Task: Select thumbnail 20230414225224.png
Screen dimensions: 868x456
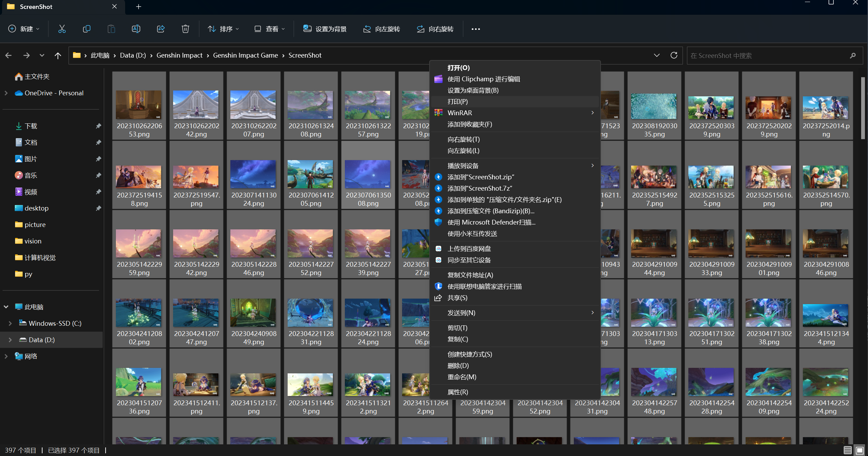Action: (826, 383)
